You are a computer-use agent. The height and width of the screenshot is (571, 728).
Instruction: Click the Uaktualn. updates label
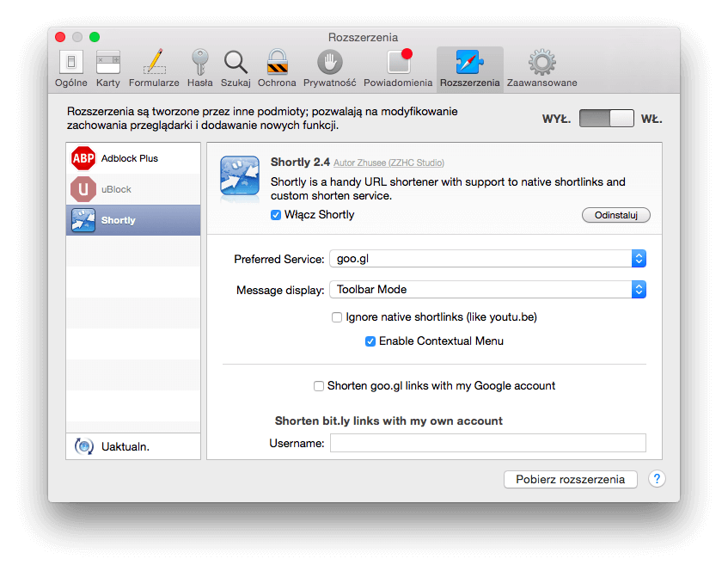point(125,447)
